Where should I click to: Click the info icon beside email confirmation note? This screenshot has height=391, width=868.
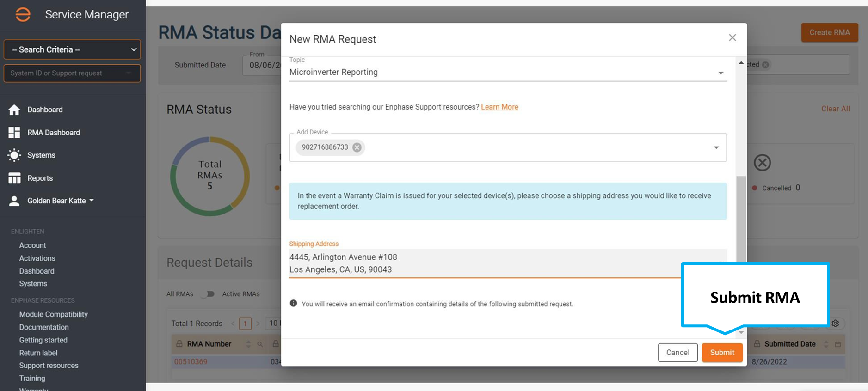click(x=293, y=304)
